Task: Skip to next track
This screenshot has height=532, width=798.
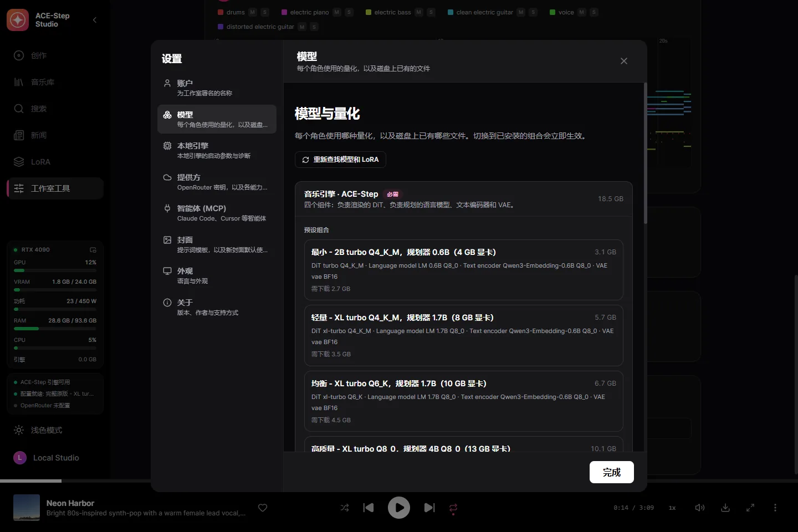Action: coord(429,508)
